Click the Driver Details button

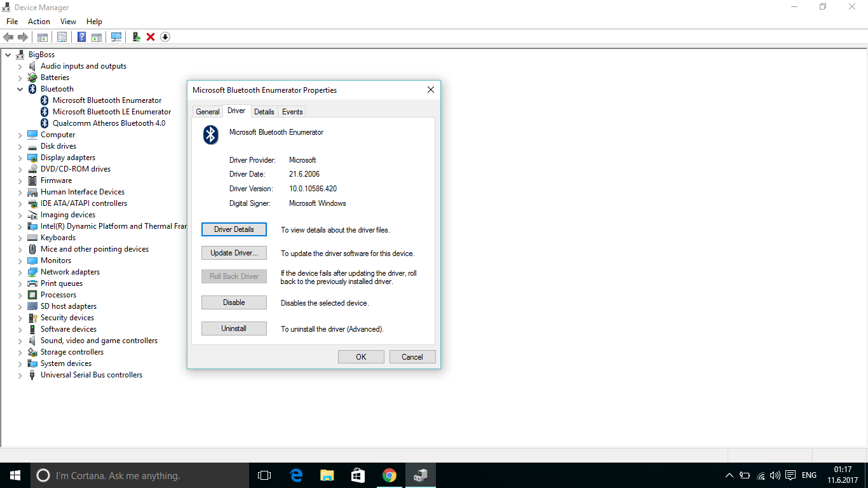pos(234,229)
